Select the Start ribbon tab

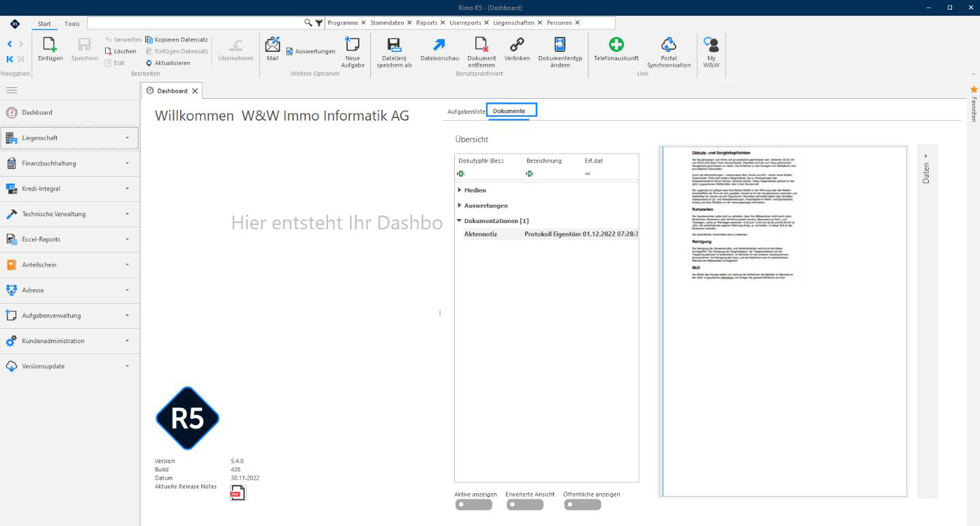click(x=44, y=24)
